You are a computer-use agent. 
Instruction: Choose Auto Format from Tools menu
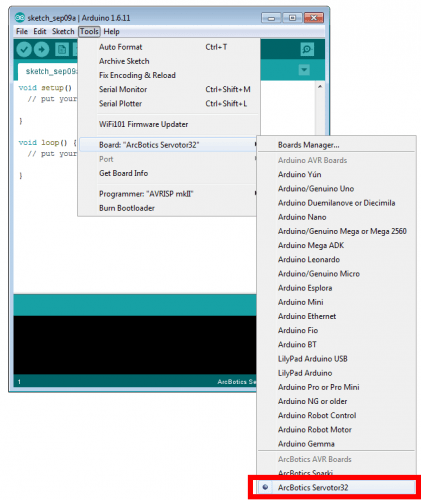(169, 47)
